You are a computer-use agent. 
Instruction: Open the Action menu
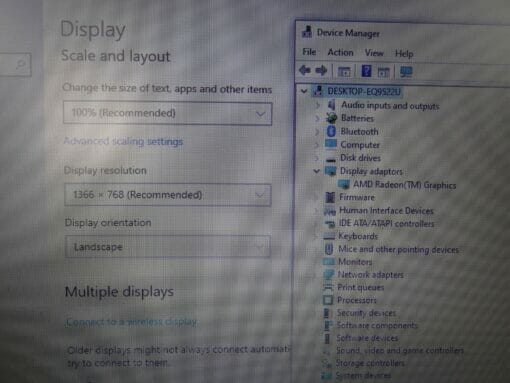(x=340, y=53)
